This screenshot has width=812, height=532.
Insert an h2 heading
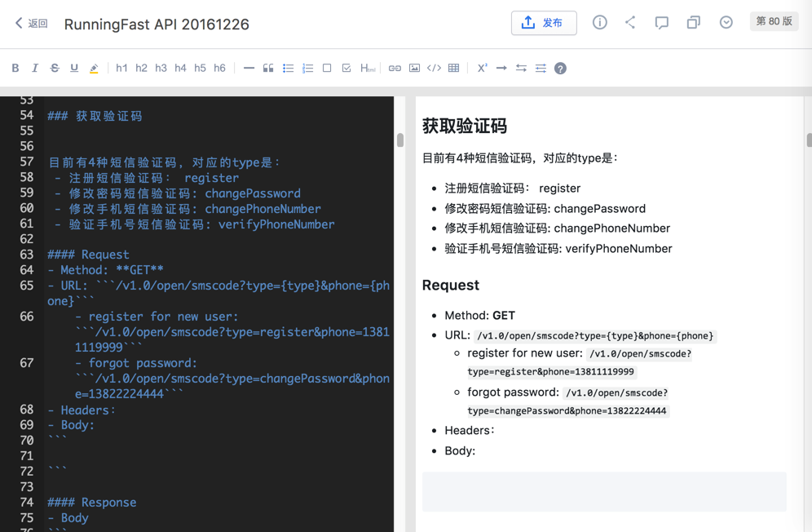click(x=141, y=68)
